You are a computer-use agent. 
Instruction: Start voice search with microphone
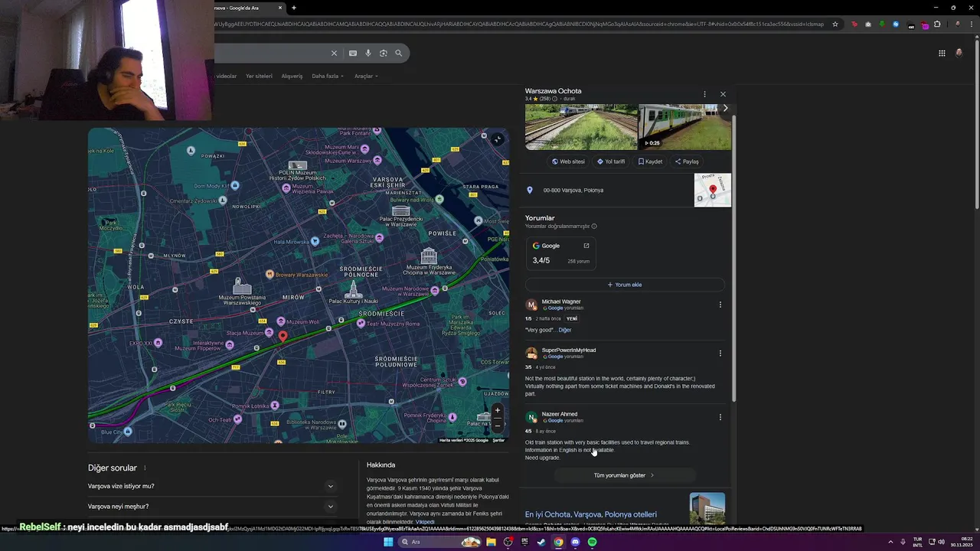(x=368, y=53)
